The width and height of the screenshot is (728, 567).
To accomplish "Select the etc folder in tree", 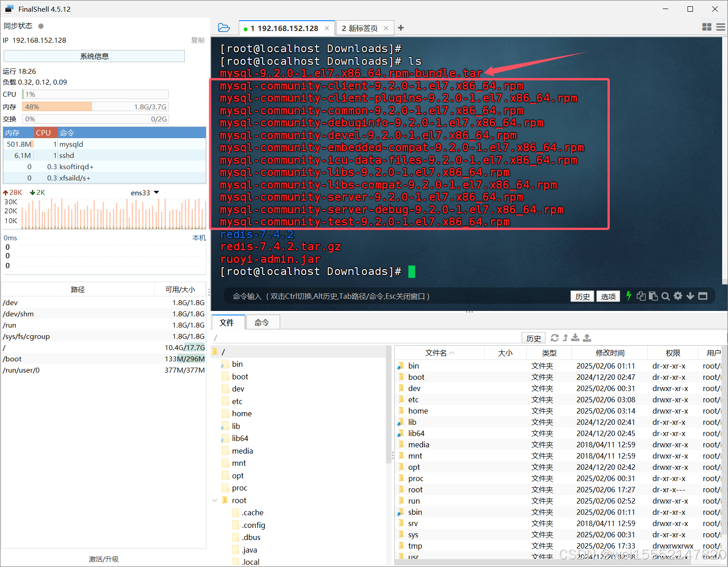I will (237, 401).
